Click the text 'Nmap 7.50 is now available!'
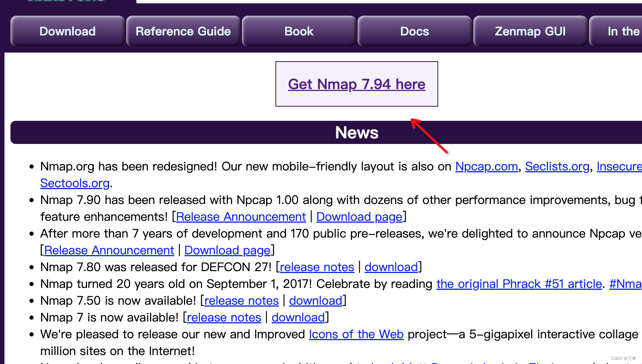 118,301
